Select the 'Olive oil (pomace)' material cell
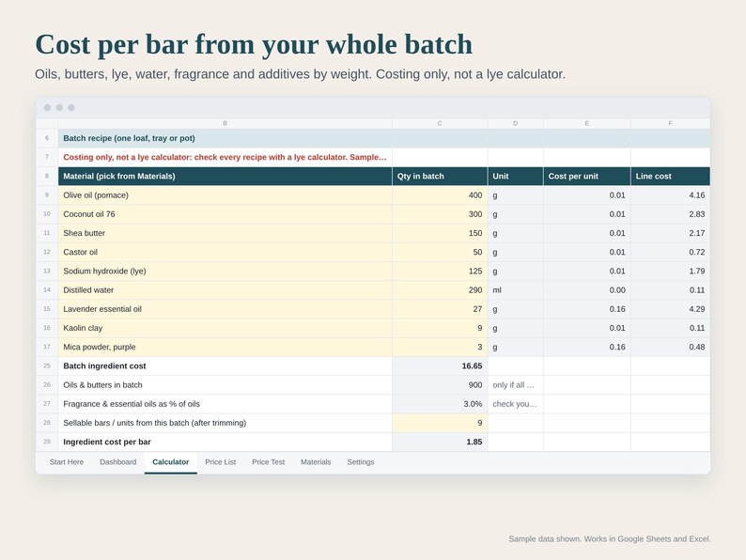The image size is (746, 560). click(x=225, y=195)
